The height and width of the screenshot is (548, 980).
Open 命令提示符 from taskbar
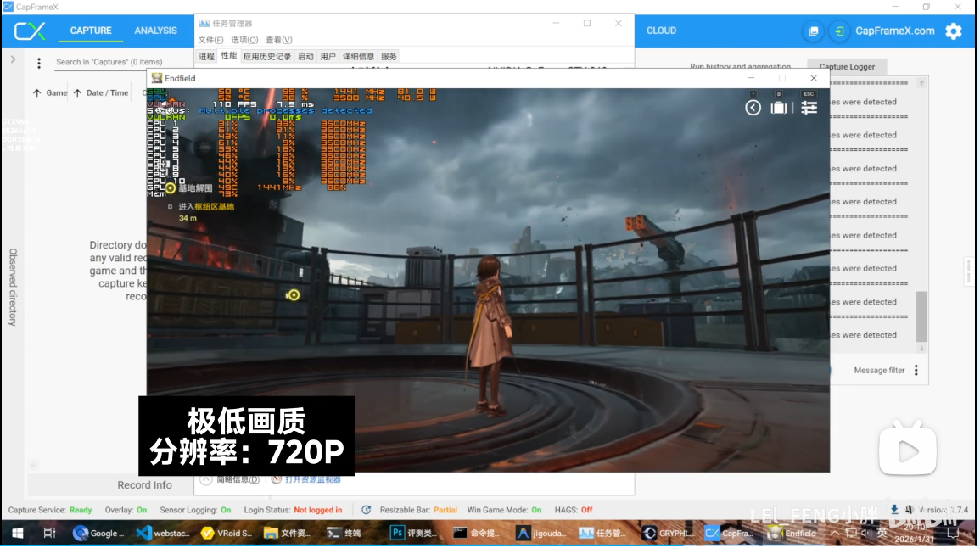tap(476, 534)
